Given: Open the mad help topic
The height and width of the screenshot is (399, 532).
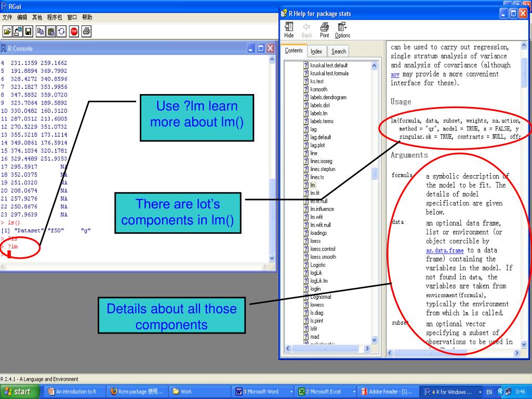Looking at the screenshot, I should pos(314,337).
